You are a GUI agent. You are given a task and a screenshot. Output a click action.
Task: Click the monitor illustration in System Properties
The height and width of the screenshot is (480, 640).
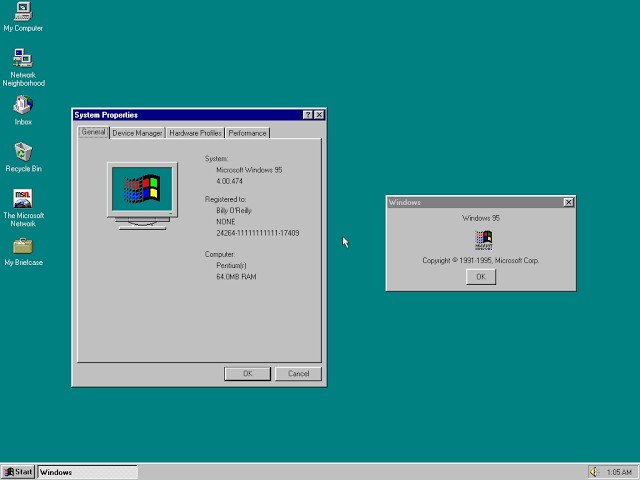[x=142, y=196]
